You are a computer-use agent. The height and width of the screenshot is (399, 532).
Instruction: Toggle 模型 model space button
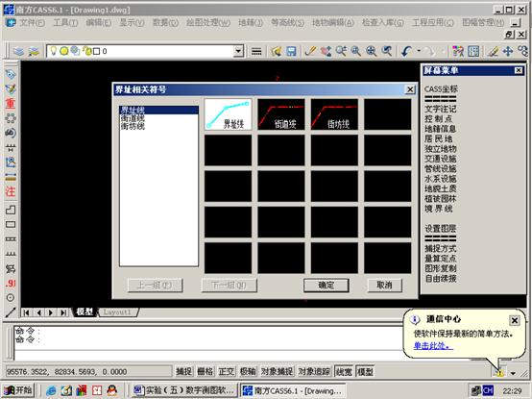(366, 371)
